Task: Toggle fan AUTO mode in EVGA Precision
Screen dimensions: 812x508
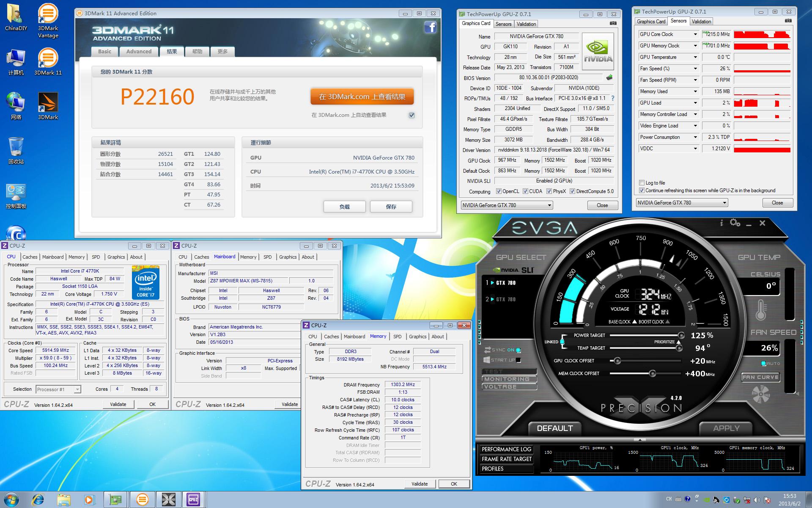Action: 763,364
